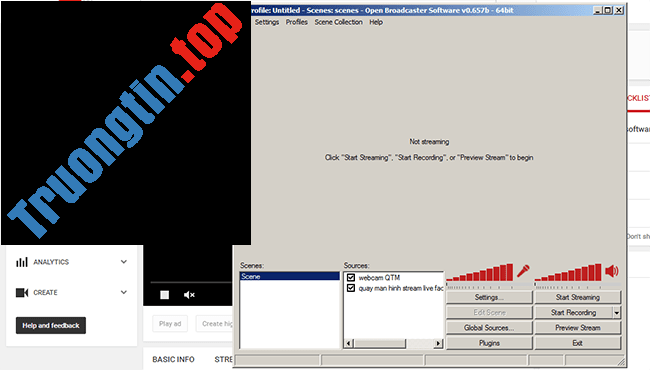
Task: Click Preview Stream button
Action: [577, 328]
